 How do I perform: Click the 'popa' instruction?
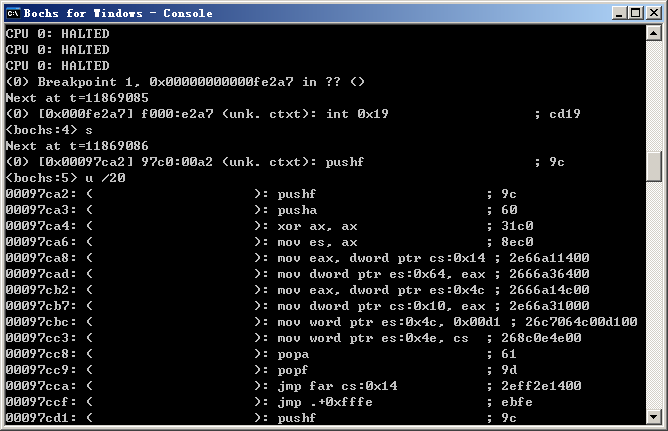[293, 354]
